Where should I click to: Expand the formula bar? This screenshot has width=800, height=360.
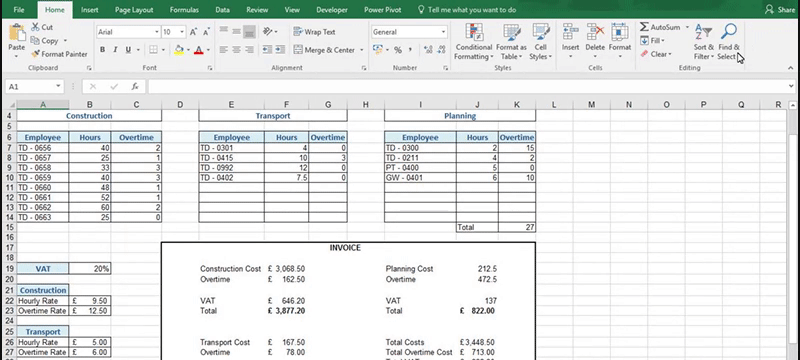[x=791, y=86]
